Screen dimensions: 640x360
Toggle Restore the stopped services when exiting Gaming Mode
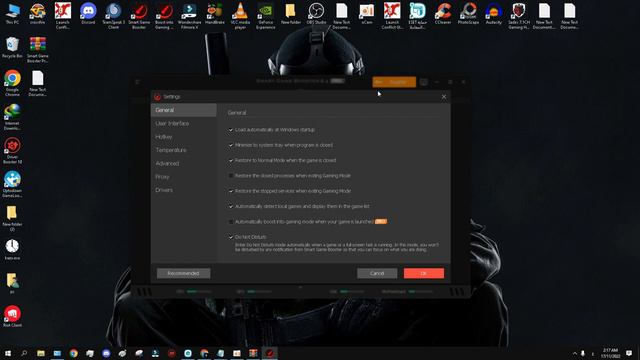(231, 191)
